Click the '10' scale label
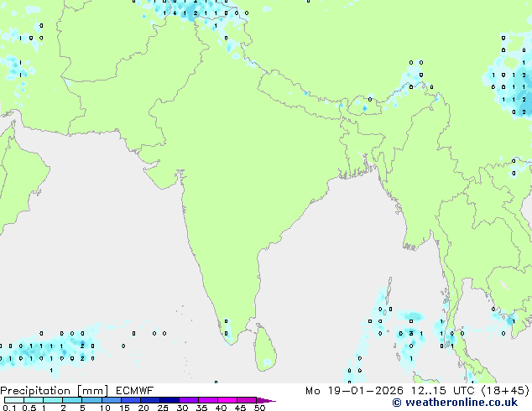532x411 pixels. click(105, 408)
